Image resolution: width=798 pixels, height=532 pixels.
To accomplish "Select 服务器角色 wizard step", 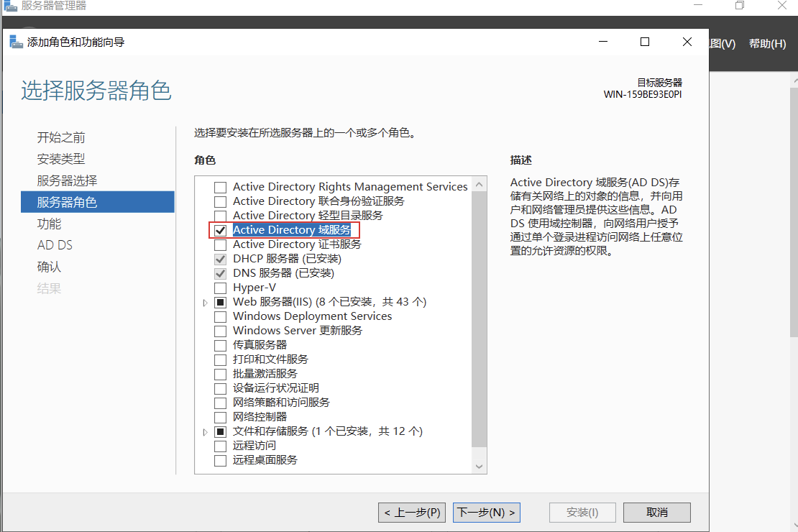I will click(x=98, y=202).
